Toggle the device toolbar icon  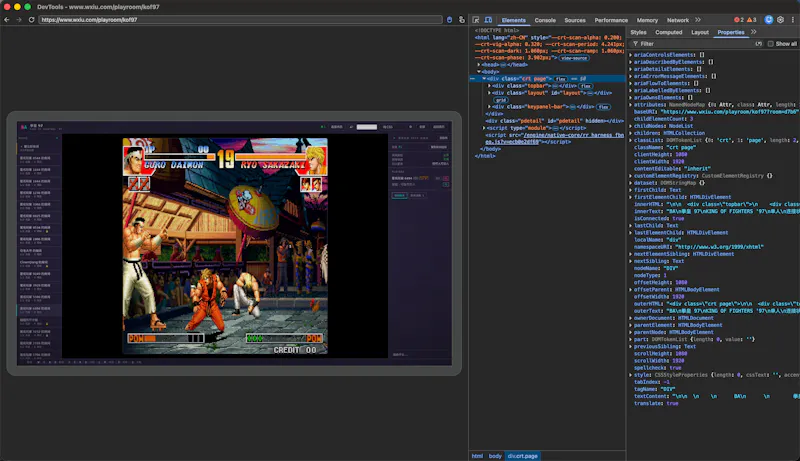(488, 20)
